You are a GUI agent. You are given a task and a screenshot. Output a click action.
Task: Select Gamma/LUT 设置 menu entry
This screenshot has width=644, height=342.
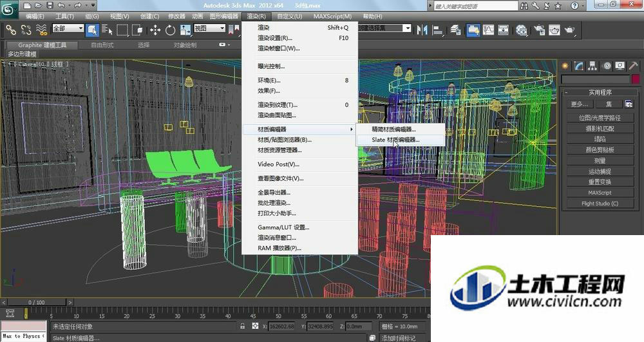[300, 227]
